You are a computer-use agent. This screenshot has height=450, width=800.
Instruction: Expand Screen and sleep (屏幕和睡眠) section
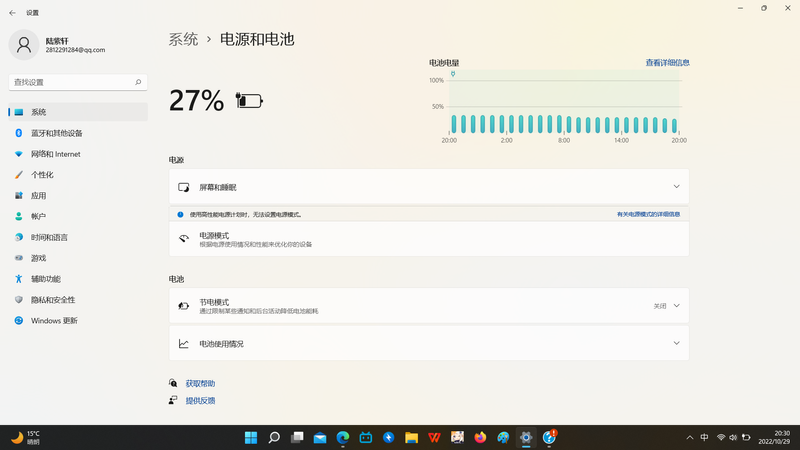coord(428,187)
